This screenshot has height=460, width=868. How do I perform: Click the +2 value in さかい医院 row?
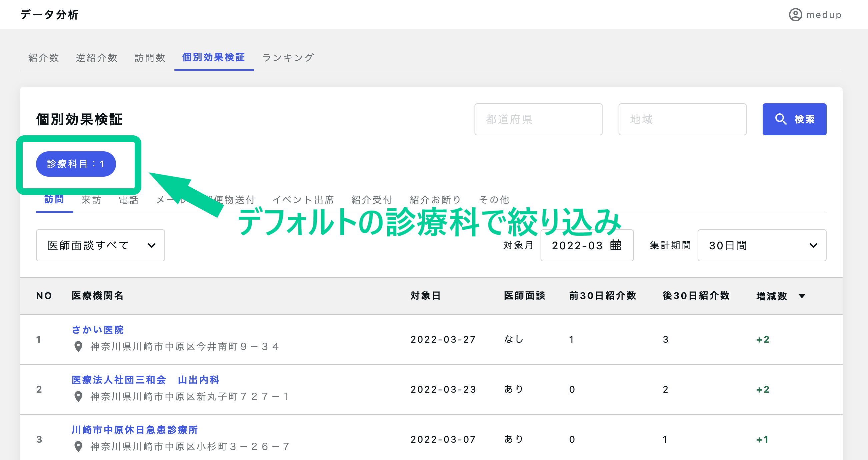coord(763,339)
